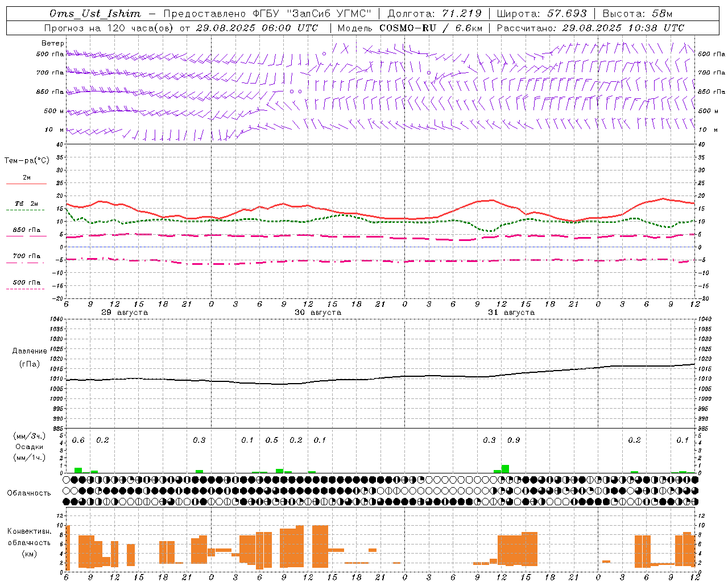Viewport: 728px width, 582px height.
Task: Click the Ветер wind section label
Action: tap(53, 43)
